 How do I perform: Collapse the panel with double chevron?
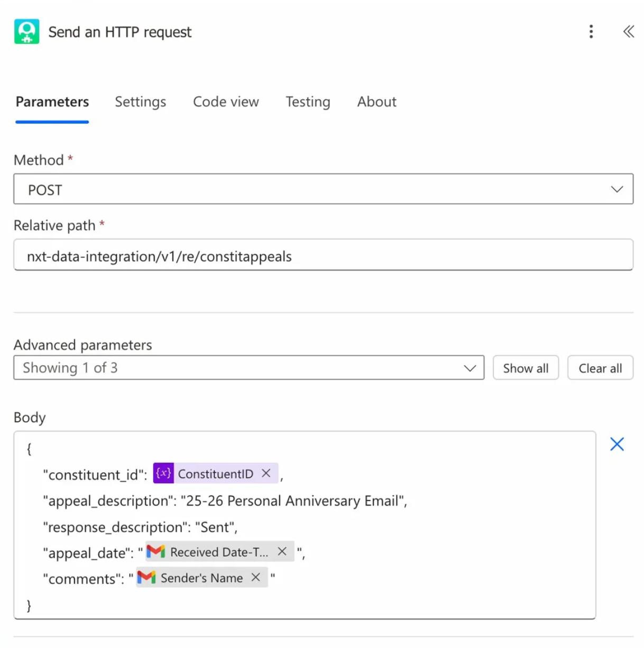click(x=628, y=32)
